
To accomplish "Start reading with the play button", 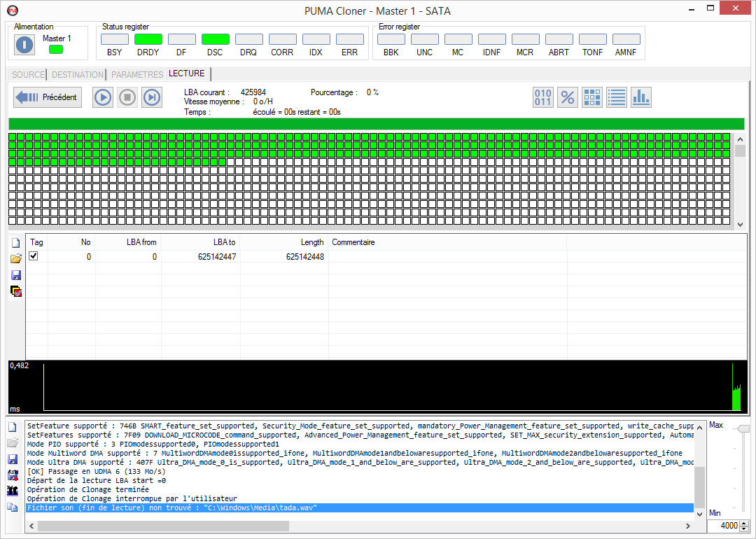I will pos(103,97).
